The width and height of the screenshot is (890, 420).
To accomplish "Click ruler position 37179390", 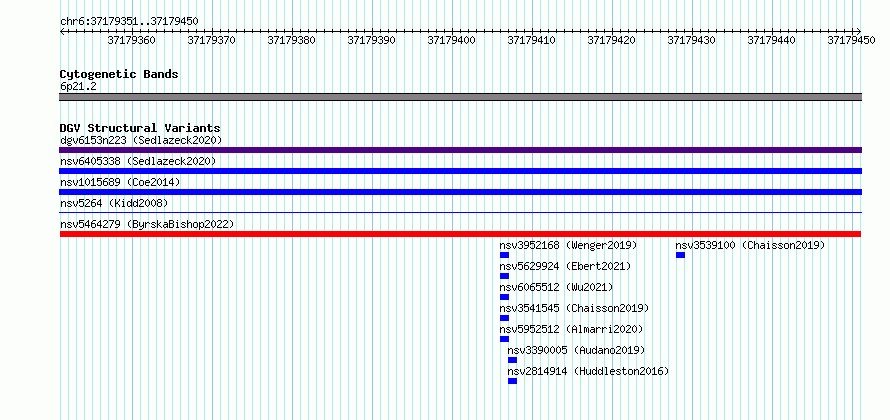I will click(371, 40).
